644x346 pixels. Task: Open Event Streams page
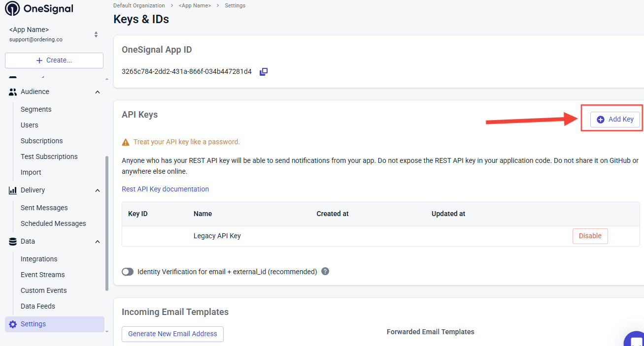[x=43, y=275]
